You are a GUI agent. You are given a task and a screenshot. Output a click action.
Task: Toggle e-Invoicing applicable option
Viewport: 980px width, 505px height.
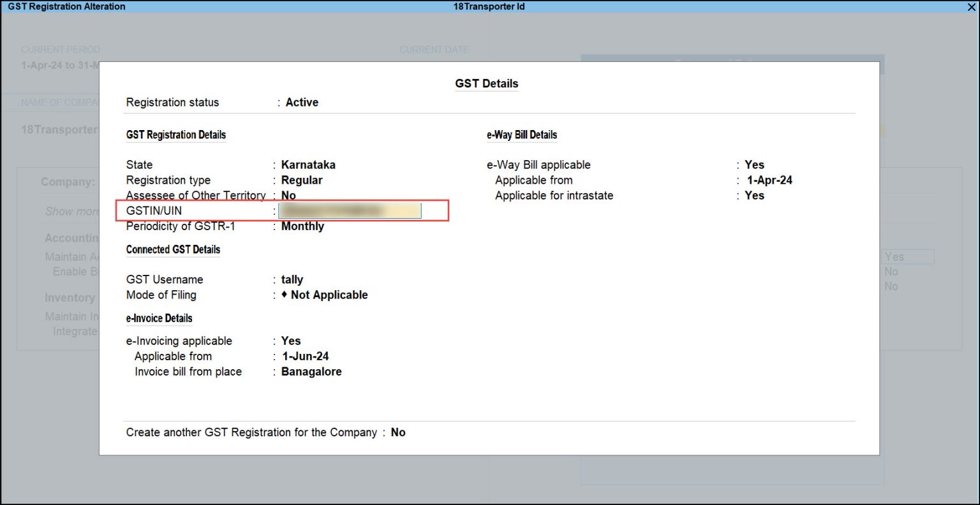pyautogui.click(x=290, y=340)
